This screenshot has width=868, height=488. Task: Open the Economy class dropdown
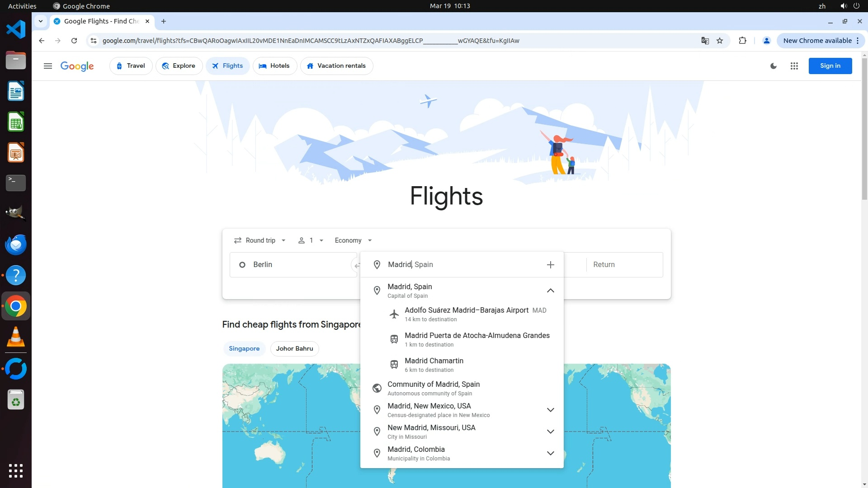click(353, 240)
